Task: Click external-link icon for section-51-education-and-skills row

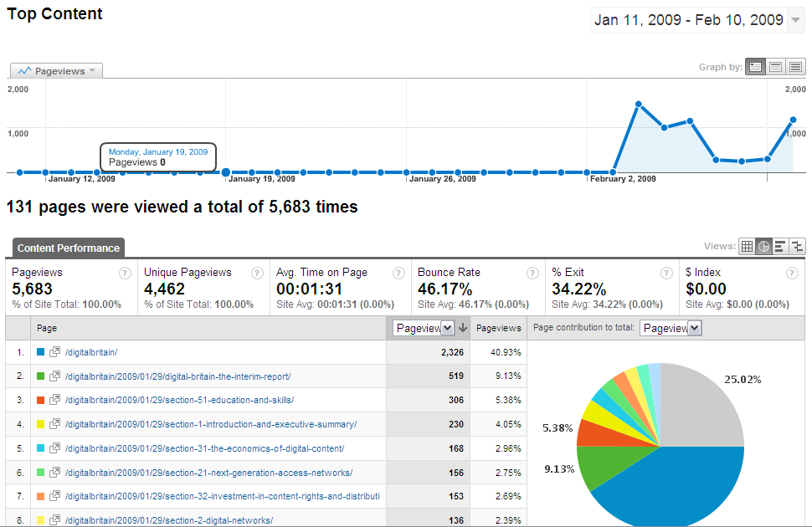Action: 55,400
